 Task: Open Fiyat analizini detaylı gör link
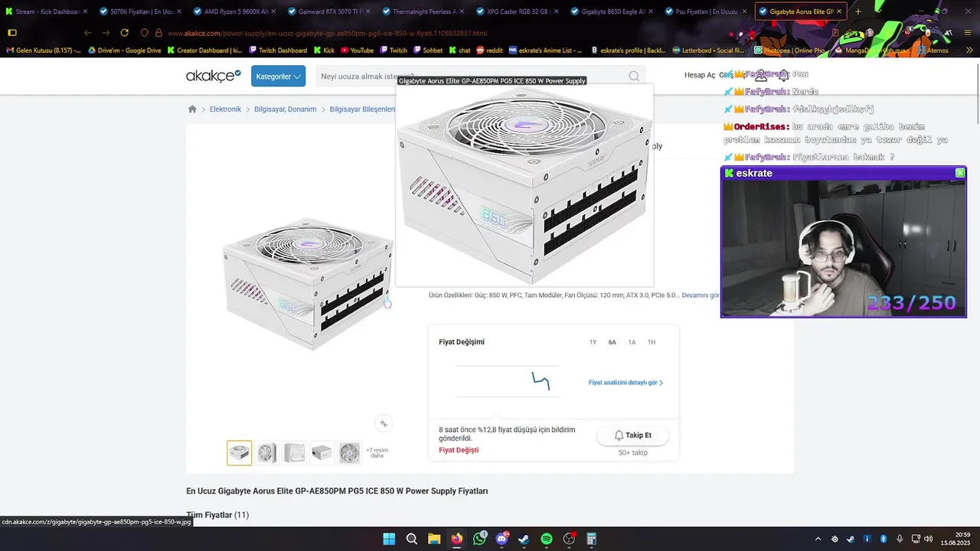[x=626, y=383]
